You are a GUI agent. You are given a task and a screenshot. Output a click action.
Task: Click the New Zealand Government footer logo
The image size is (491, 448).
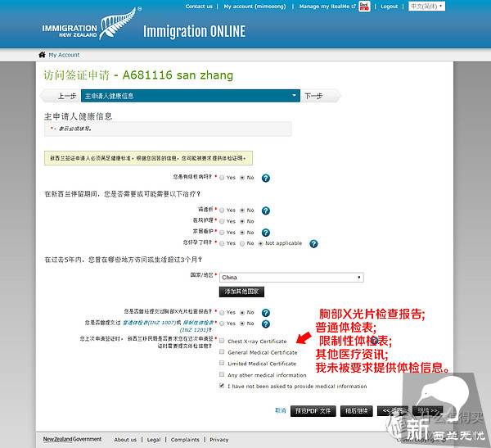(x=72, y=439)
